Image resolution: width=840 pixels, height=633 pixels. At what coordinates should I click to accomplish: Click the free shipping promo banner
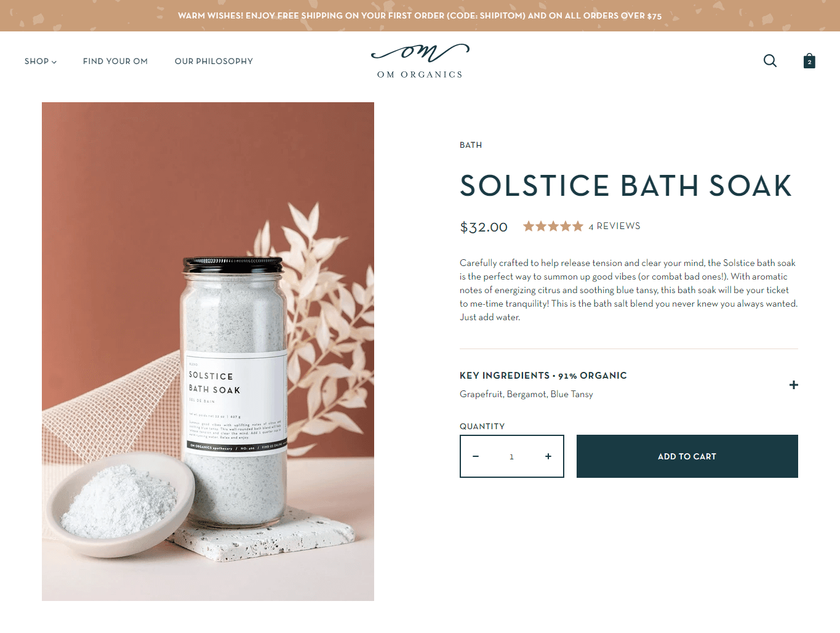(x=420, y=15)
